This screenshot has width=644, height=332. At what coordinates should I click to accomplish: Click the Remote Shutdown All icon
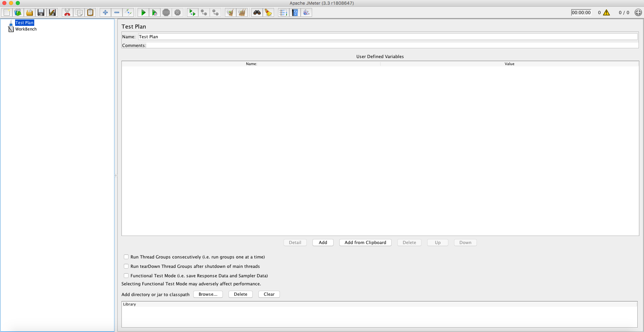(x=215, y=13)
